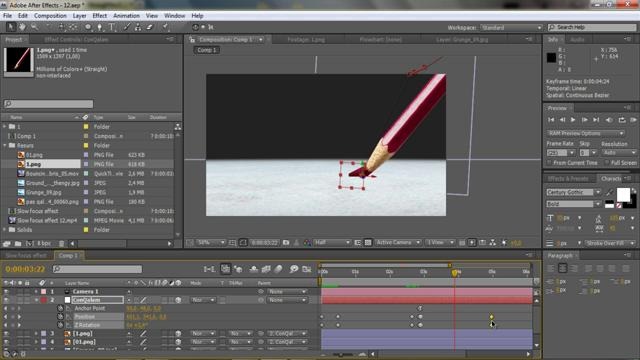Image resolution: width=640 pixels, height=360 pixels.
Task: Open the Effect menu
Action: [x=100, y=16]
